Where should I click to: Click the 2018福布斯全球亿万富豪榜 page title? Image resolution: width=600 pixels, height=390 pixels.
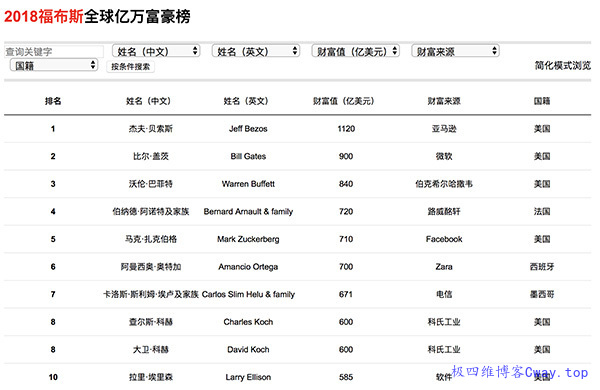pyautogui.click(x=97, y=16)
